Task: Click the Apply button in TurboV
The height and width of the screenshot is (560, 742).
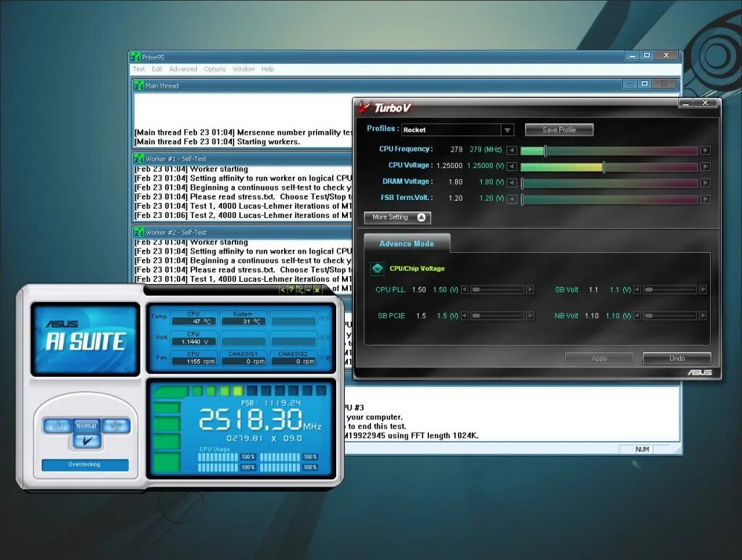Action: 599,358
